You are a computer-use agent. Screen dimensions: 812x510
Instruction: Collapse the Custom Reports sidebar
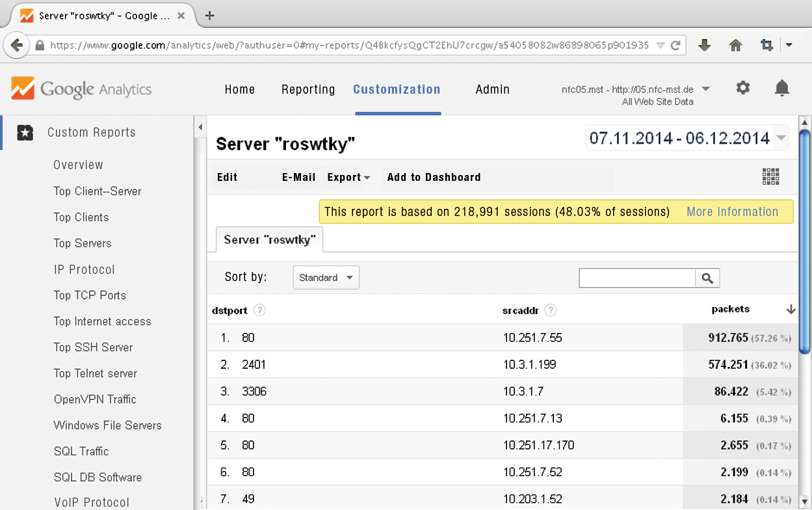(x=200, y=127)
